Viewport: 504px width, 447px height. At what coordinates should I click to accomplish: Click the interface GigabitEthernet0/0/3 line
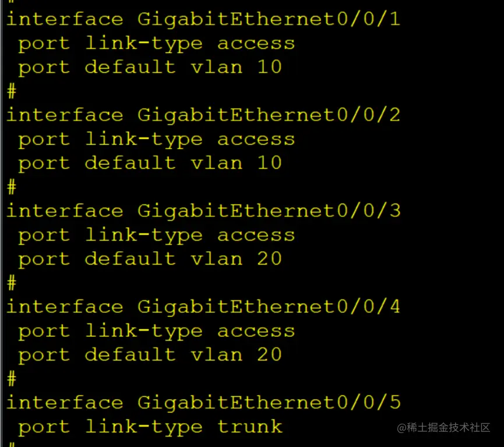pos(203,211)
